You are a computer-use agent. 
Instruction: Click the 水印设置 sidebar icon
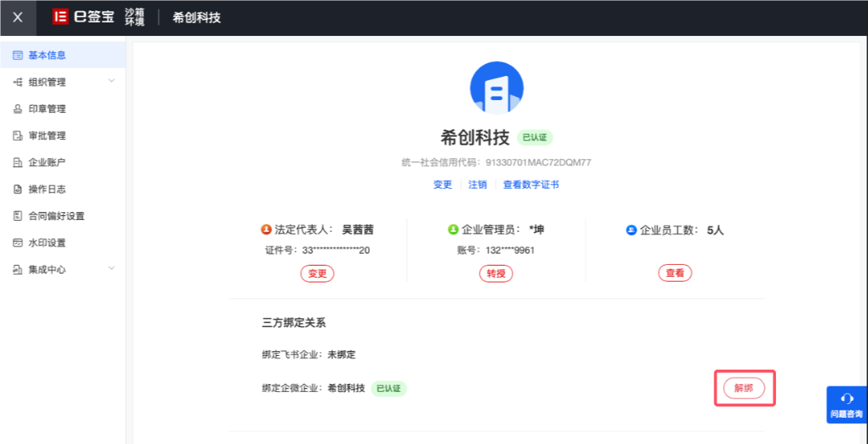click(x=17, y=242)
